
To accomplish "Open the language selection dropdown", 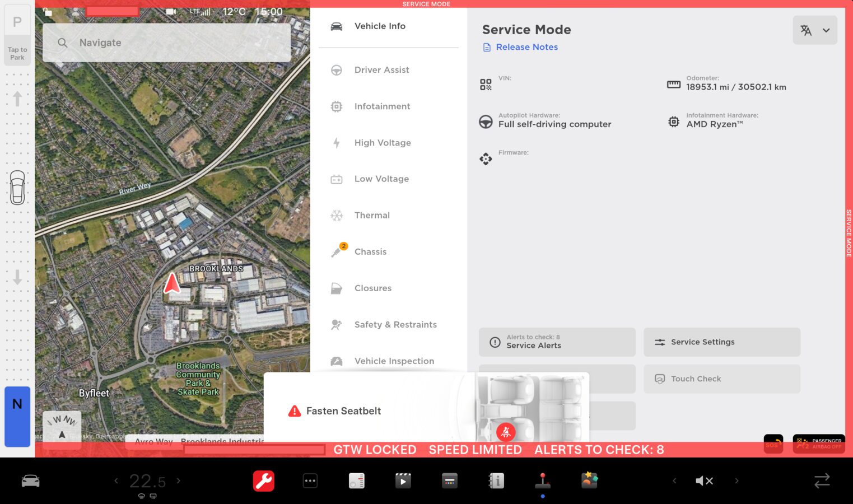I will 814,30.
